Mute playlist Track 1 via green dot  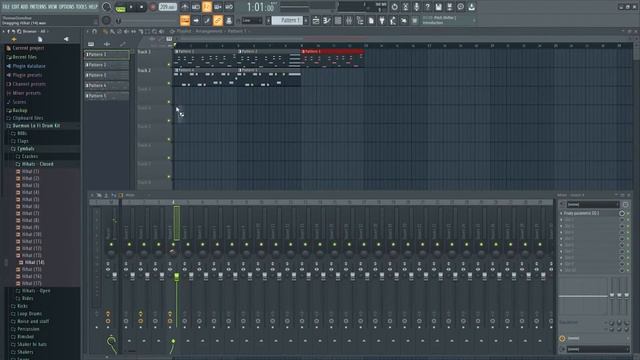point(169,64)
